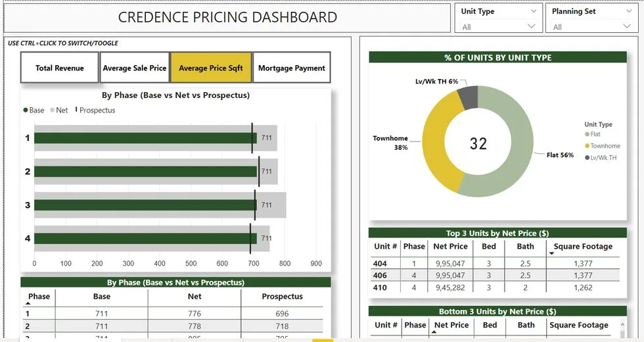
Task: Click the Bottom 3 table scrollbar up arrow
Action: coord(622,324)
